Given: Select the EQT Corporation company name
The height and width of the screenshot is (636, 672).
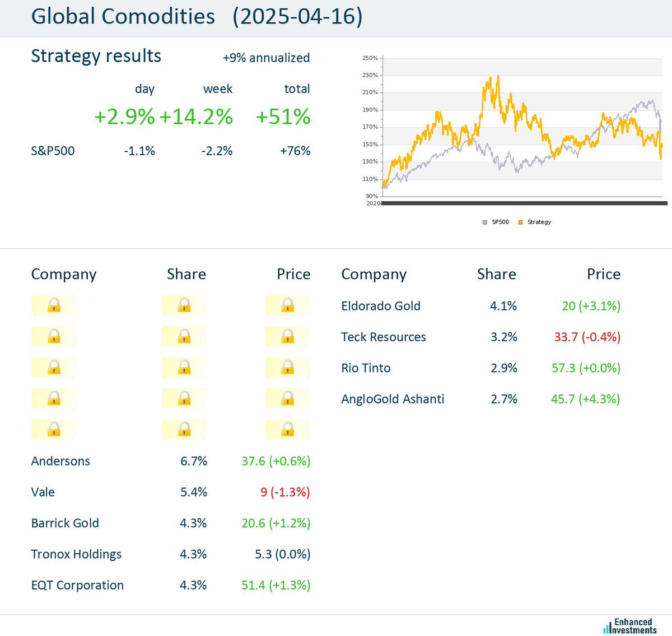Looking at the screenshot, I should [77, 585].
